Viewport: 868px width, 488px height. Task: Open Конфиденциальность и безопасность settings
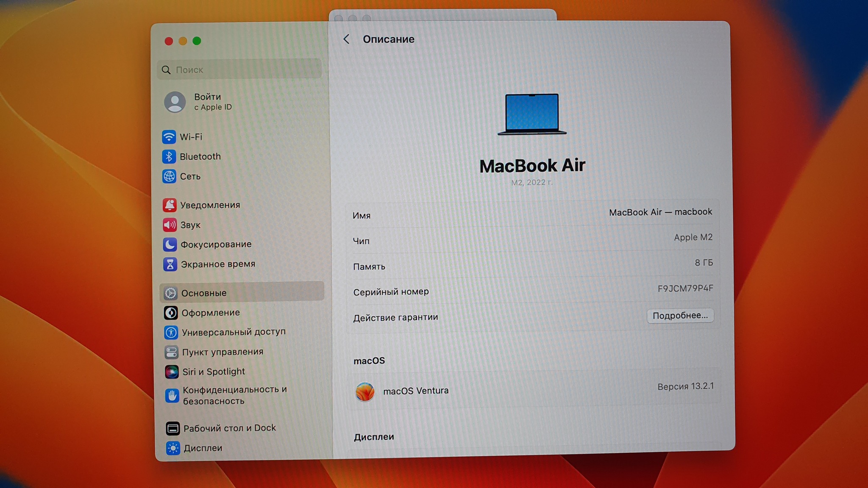coord(234,395)
